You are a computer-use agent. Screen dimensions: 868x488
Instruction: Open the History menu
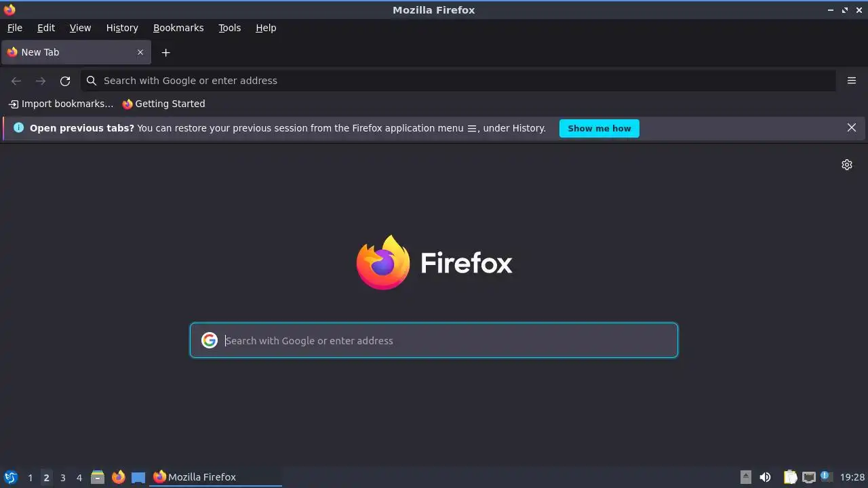[x=122, y=28]
